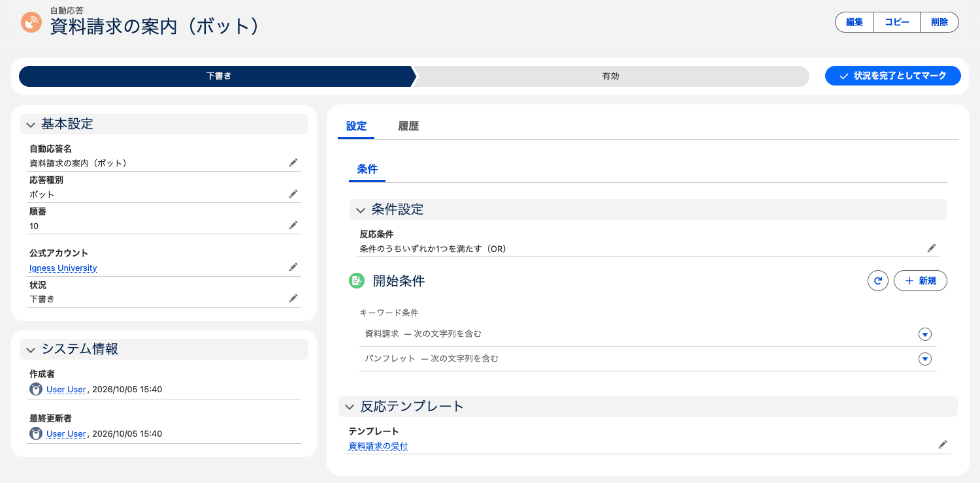Click the キーワード条件 label
Screen dimensions: 980x483
tap(389, 313)
